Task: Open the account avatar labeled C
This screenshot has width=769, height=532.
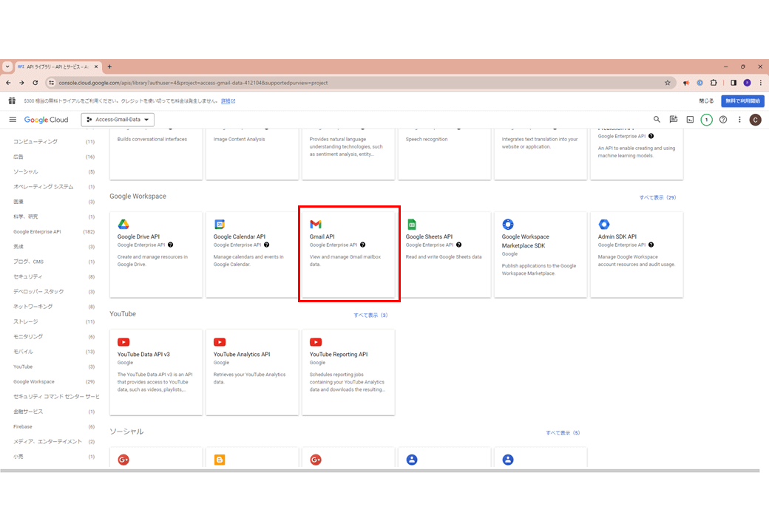Action: pos(755,120)
